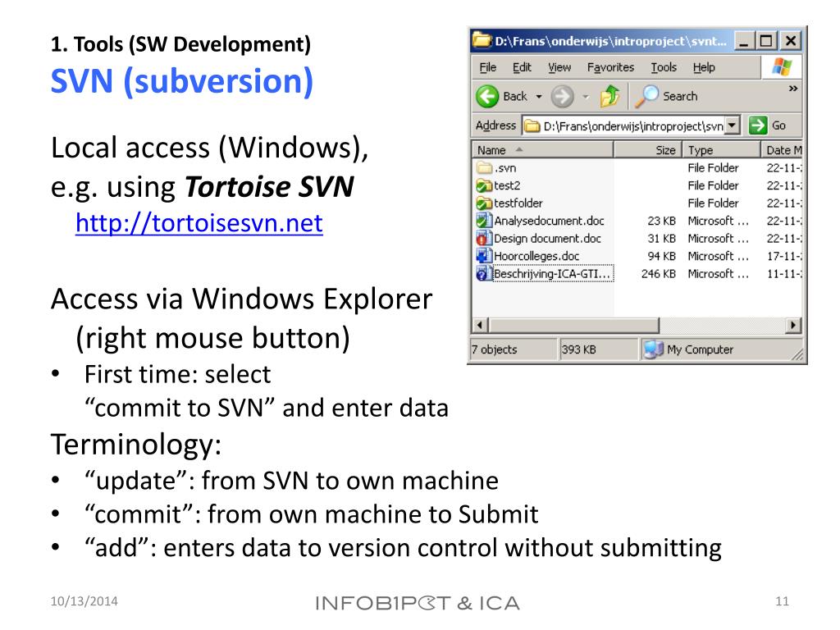Image resolution: width=840 pixels, height=630 pixels.
Task: Close the Explorer window
Action: pyautogui.click(x=790, y=41)
